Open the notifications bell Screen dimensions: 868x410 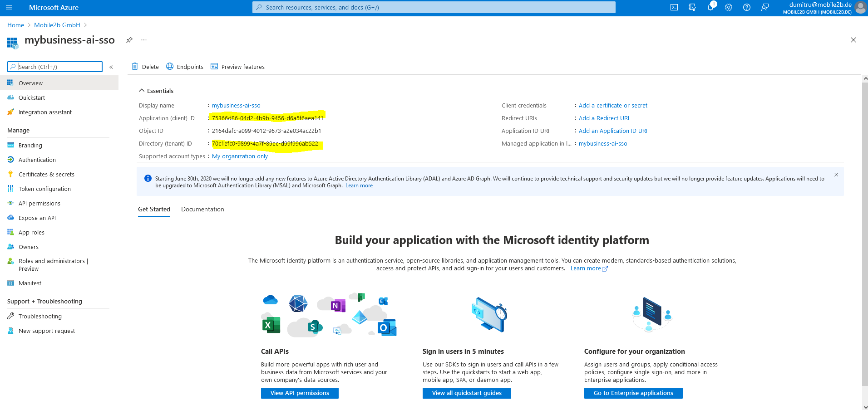pos(711,7)
